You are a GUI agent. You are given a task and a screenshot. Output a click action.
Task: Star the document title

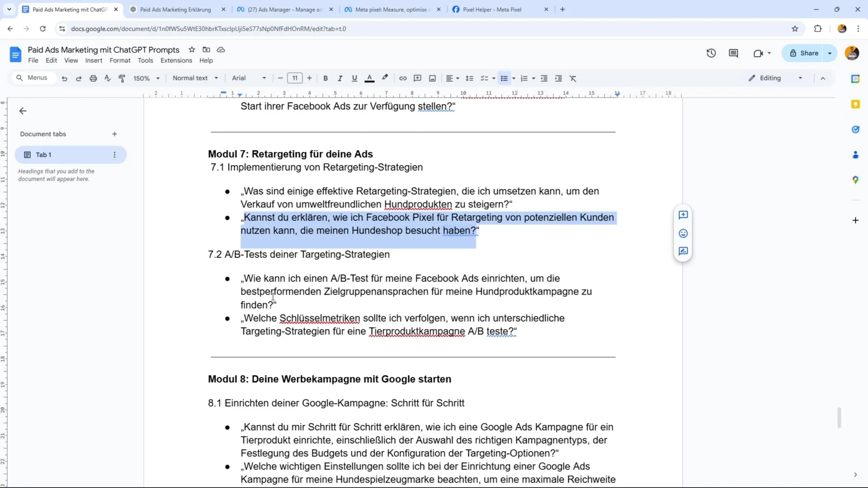click(x=192, y=50)
